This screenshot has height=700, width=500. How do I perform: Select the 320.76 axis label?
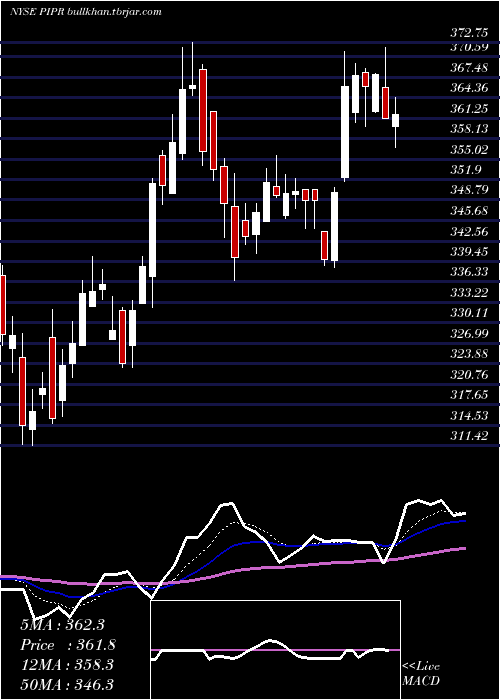[469, 375]
